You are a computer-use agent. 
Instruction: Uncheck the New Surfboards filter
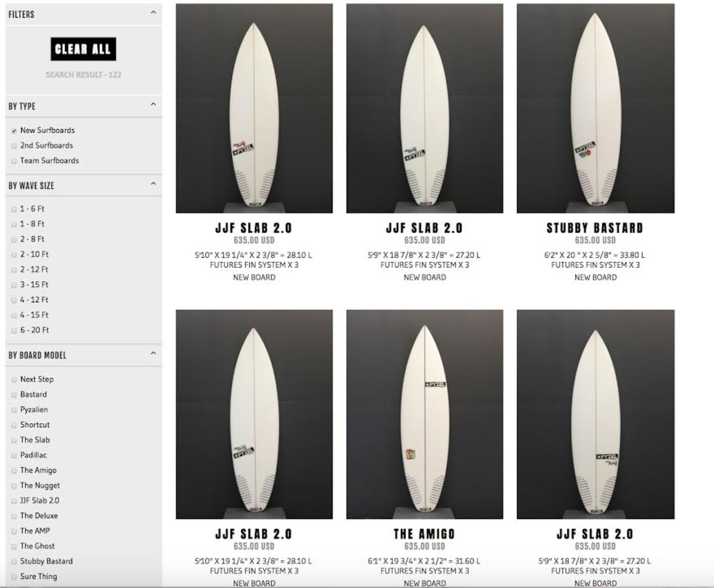(14, 130)
